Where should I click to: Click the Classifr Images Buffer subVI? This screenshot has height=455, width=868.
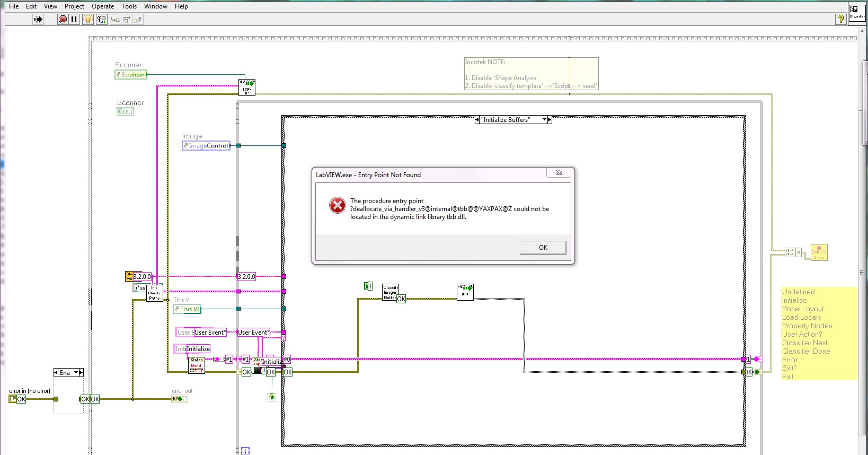pos(391,293)
